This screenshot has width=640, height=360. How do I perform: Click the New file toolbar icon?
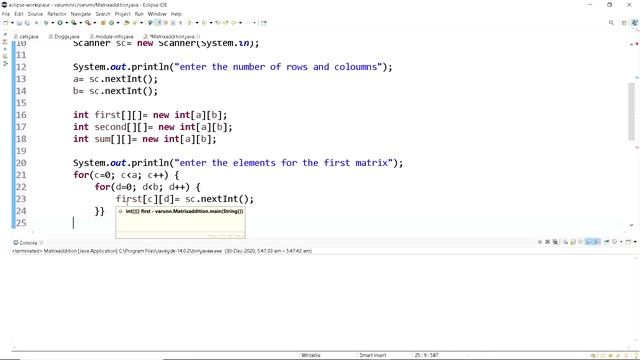6,23
